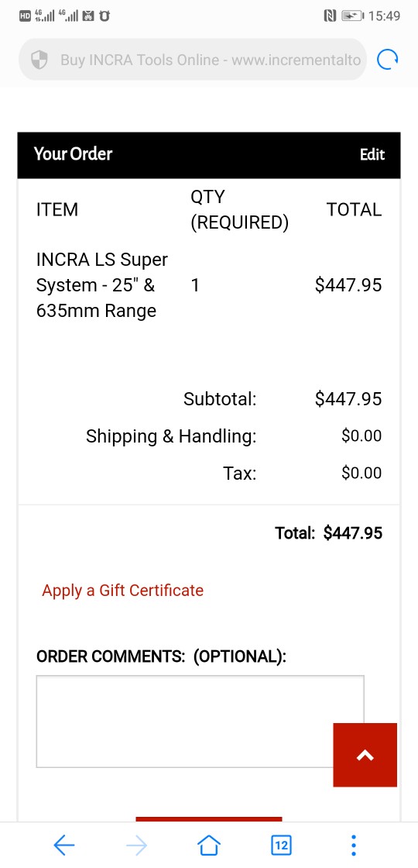This screenshot has width=418, height=868.
Task: Tap the 15:49 clock in status bar
Action: [384, 16]
